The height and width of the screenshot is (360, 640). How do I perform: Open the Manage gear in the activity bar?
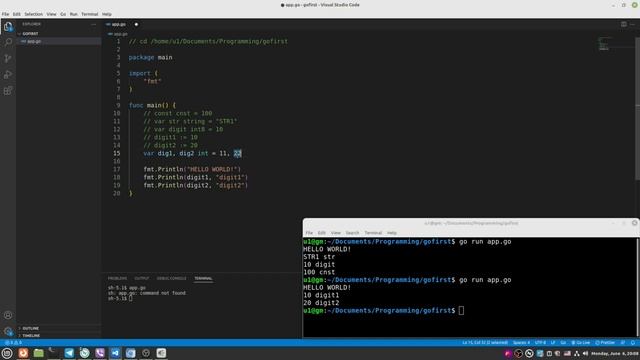[x=8, y=331]
